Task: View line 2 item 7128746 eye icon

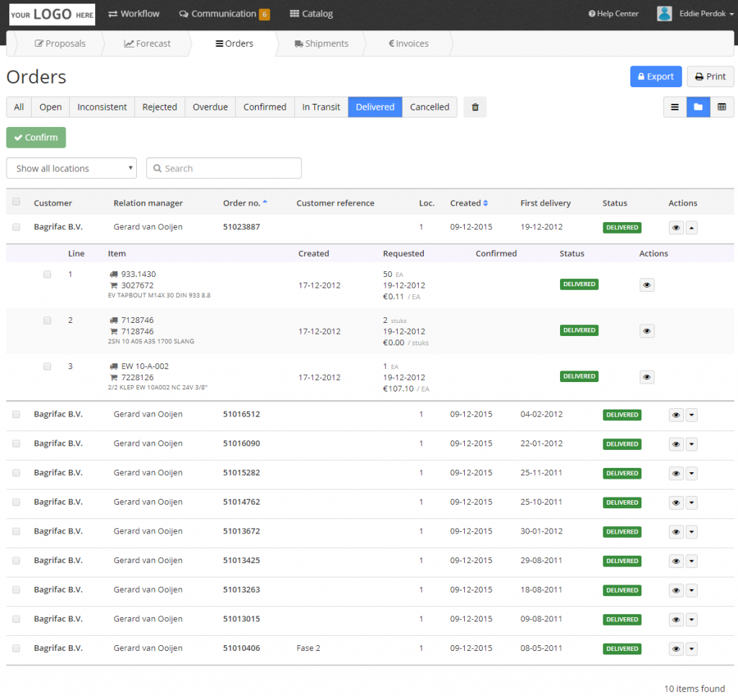Action: pyautogui.click(x=646, y=331)
